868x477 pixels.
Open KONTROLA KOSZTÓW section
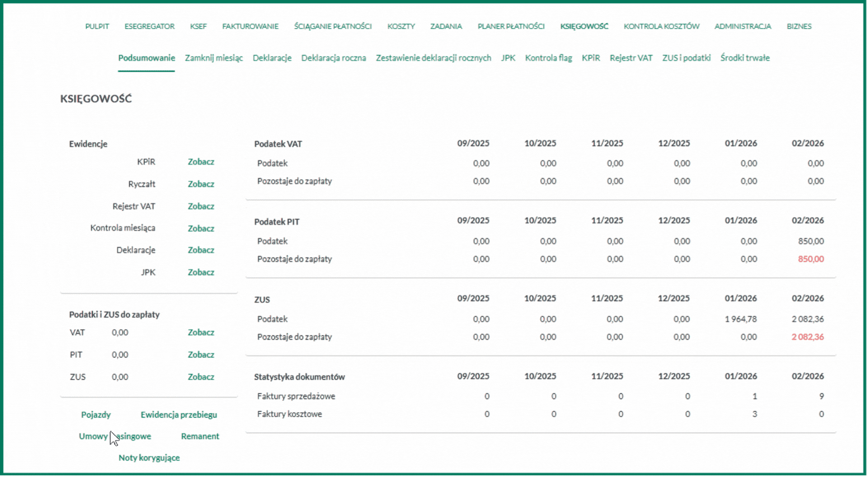[x=661, y=26]
